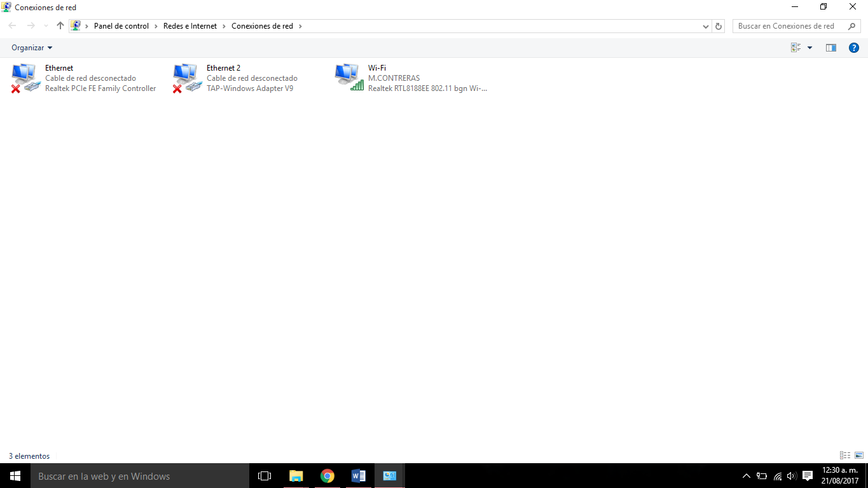
Task: Navigate to Panel de control via the breadcrumb
Action: point(120,26)
